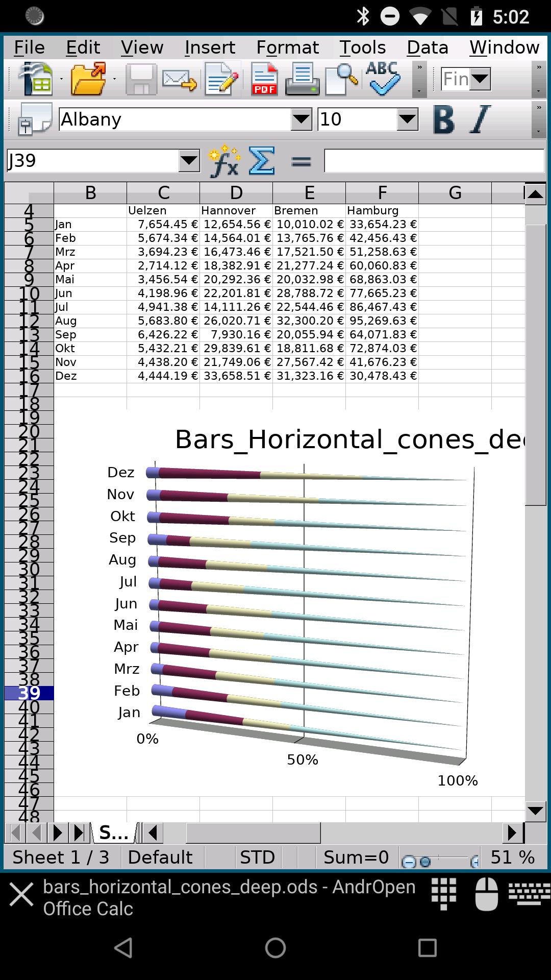Open the Format menu

[287, 47]
